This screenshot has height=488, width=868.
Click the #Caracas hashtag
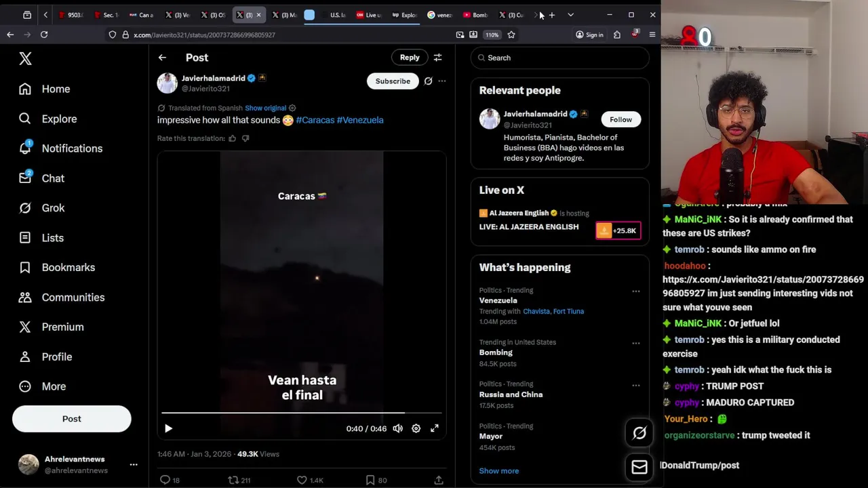pyautogui.click(x=315, y=120)
